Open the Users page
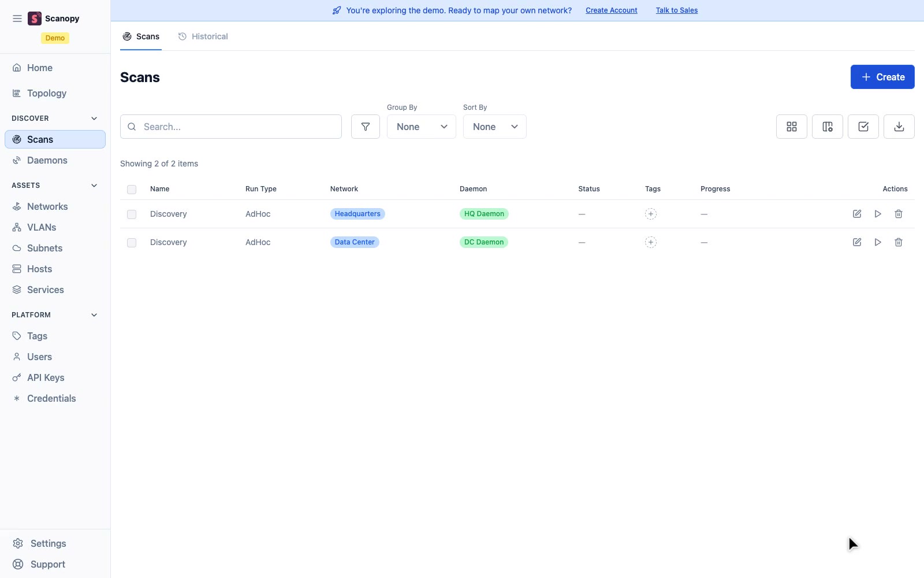This screenshot has height=578, width=924. point(55,357)
